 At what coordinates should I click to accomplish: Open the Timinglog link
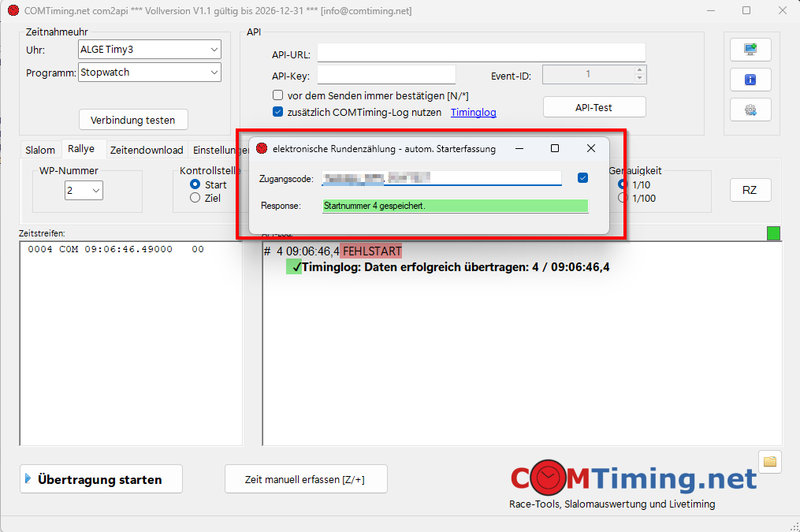pos(473,113)
